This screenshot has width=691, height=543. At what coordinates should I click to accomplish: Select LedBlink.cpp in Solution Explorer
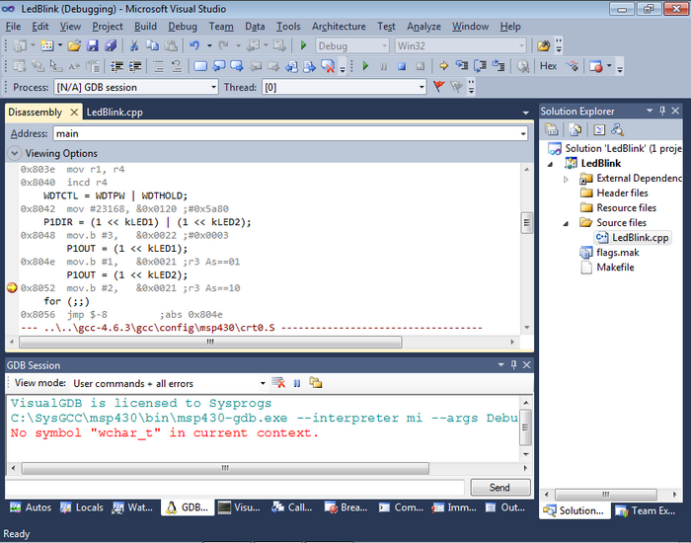[632, 238]
